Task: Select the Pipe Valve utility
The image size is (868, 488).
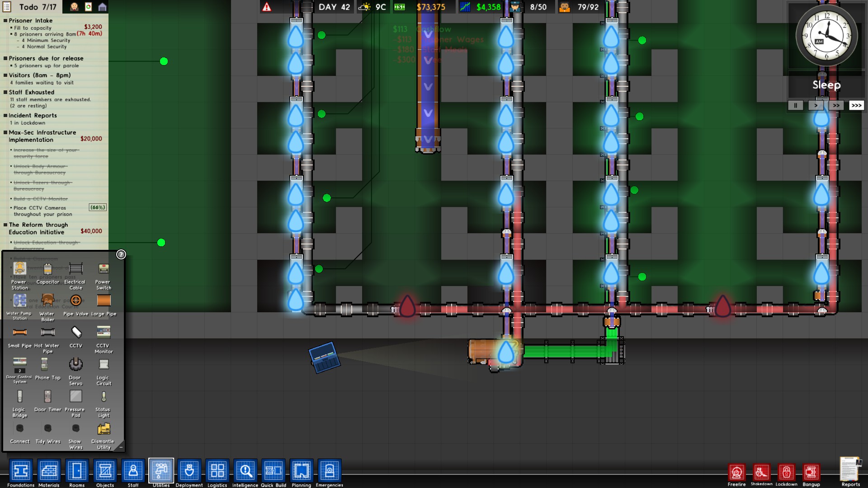Action: [x=75, y=300]
